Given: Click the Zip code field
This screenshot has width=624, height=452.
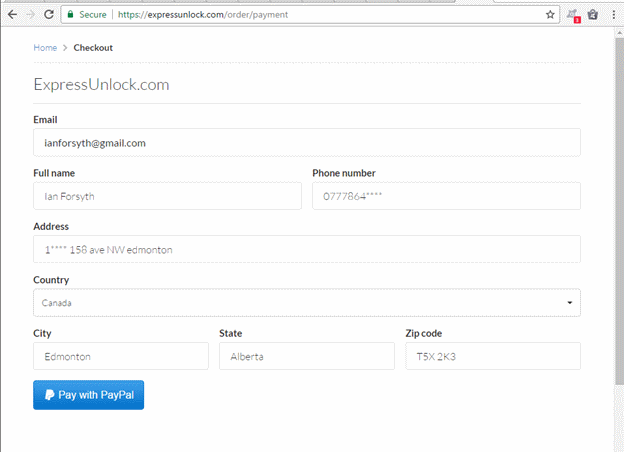Looking at the screenshot, I should (x=493, y=356).
